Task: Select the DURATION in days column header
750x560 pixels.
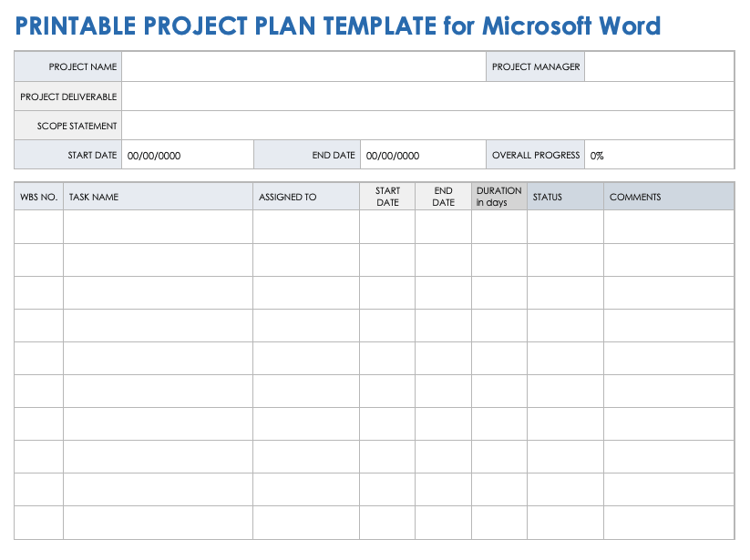Action: pos(498,197)
